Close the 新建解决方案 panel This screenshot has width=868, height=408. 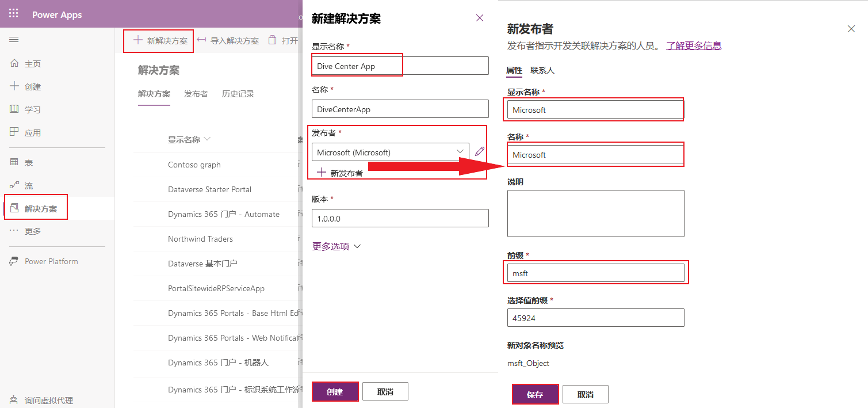pos(480,18)
